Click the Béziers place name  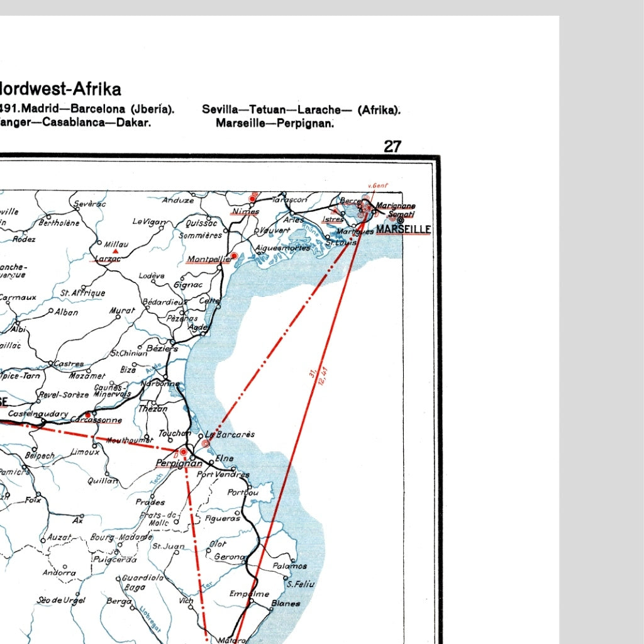pyautogui.click(x=162, y=348)
